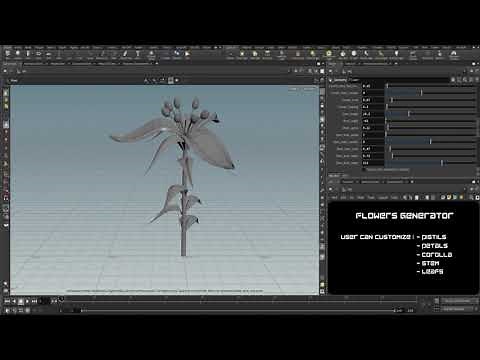Step back one frame in playbar

click(14, 301)
